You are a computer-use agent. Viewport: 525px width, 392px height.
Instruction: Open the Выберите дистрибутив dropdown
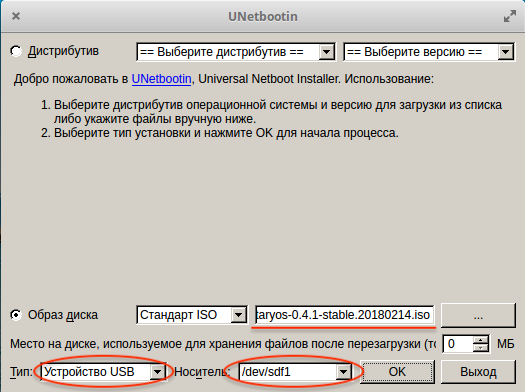coord(236,52)
